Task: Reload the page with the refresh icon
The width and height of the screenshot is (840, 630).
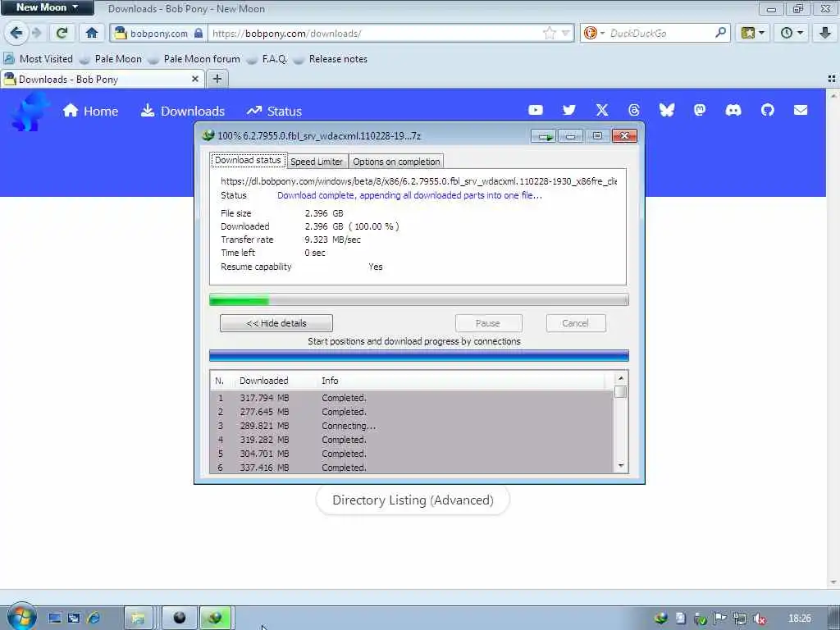Action: click(x=62, y=33)
